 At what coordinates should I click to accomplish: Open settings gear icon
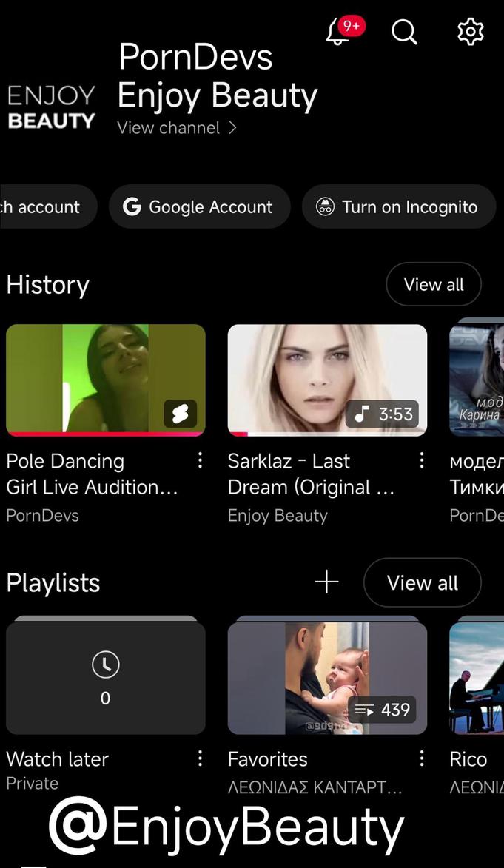(470, 32)
